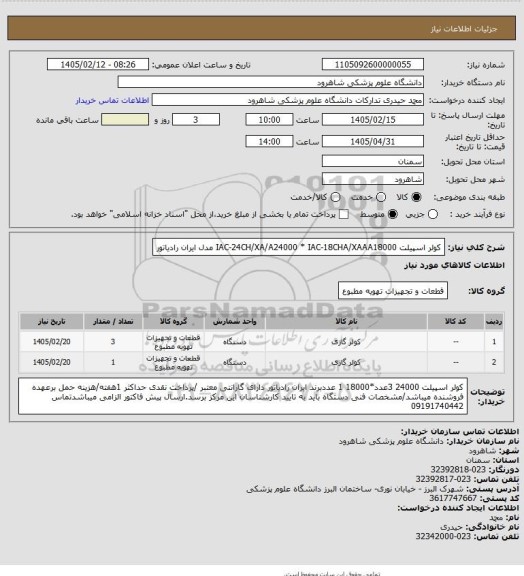Click quantity 1 in row 2
The image size is (524, 576).
coord(113,362)
